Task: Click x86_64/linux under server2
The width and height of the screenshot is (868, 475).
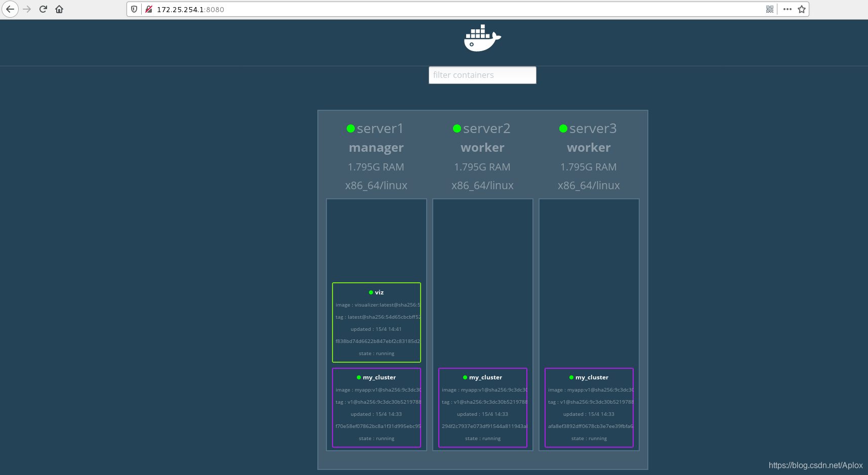Action: pyautogui.click(x=482, y=186)
